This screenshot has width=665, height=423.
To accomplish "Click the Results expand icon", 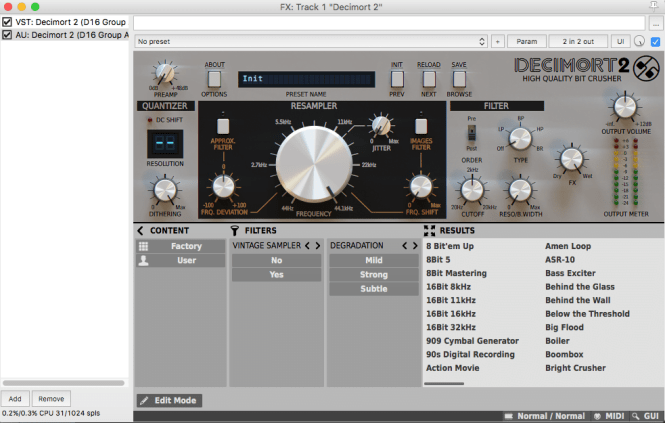I will click(x=429, y=230).
